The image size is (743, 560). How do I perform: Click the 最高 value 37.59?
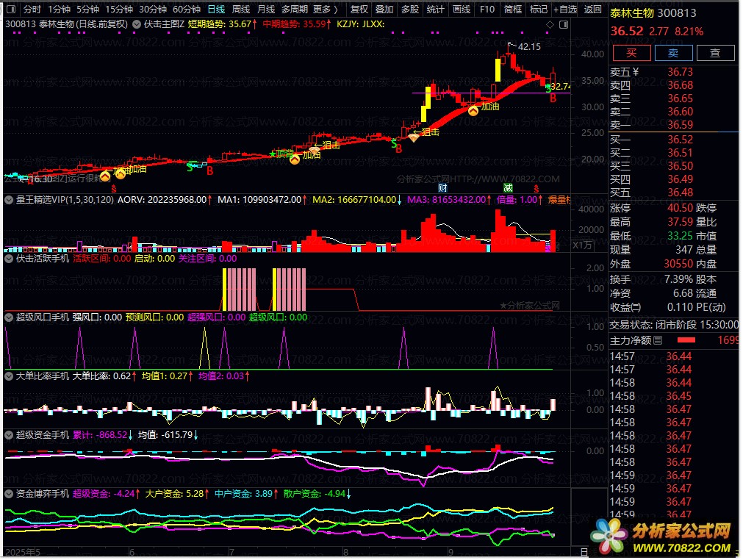pyautogui.click(x=680, y=222)
